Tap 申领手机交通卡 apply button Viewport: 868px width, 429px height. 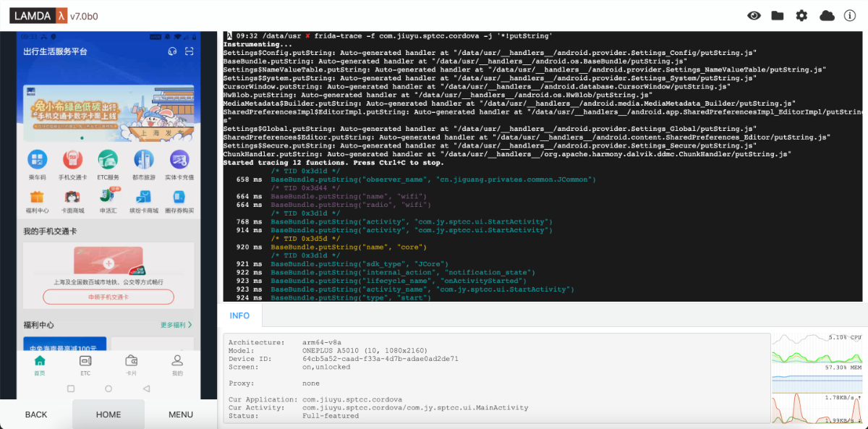coord(109,297)
